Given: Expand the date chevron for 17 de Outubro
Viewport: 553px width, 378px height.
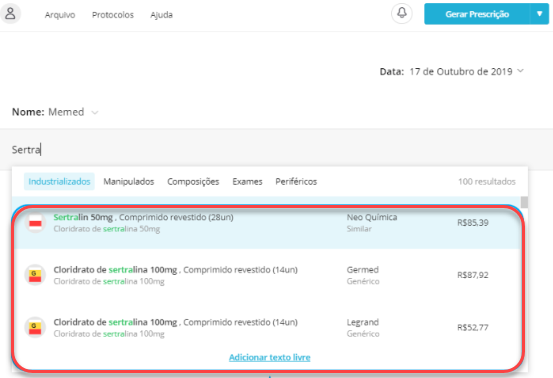Looking at the screenshot, I should (521, 71).
